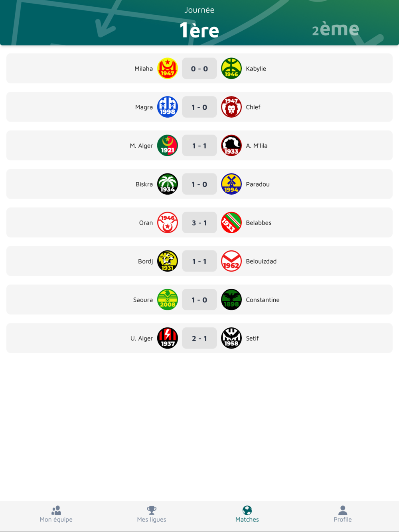
Task: Tap the Magra 1998 club crest
Action: pyautogui.click(x=168, y=107)
